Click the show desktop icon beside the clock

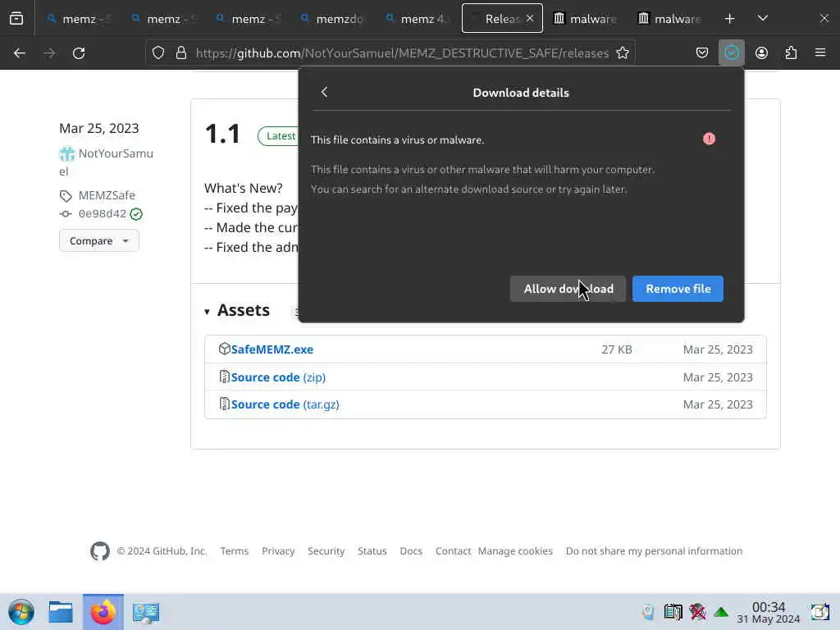coord(820,612)
